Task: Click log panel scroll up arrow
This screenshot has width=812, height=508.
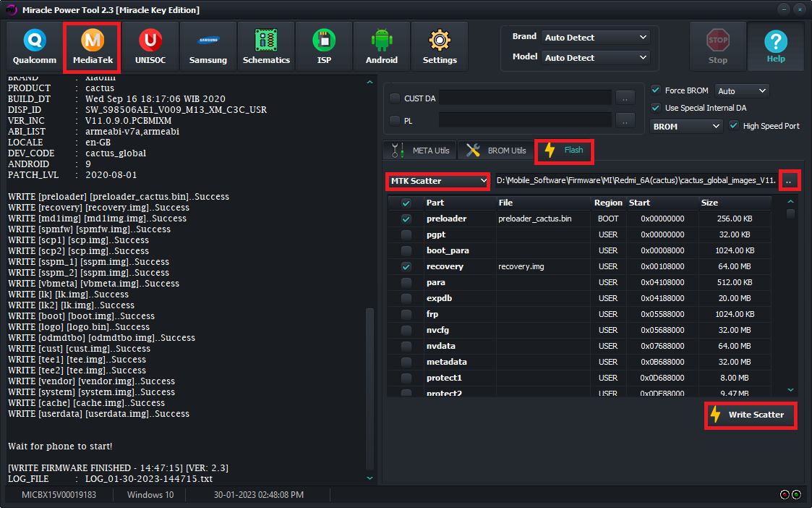Action: click(369, 82)
